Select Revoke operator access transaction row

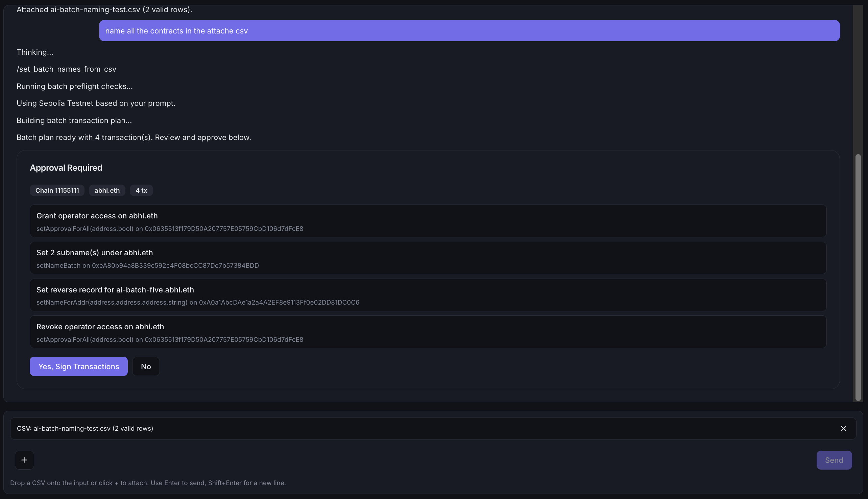coord(428,332)
